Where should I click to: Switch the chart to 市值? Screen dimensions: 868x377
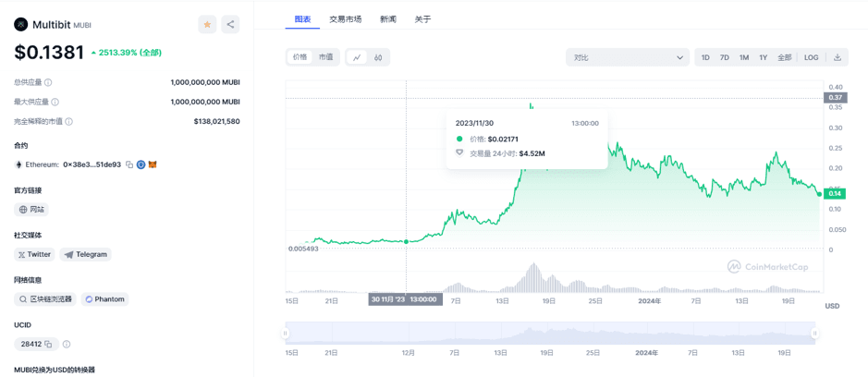point(326,57)
